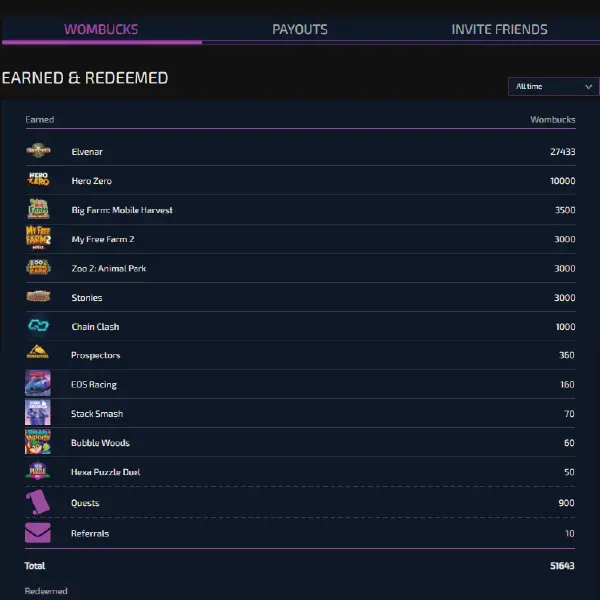Image resolution: width=600 pixels, height=600 pixels.
Task: Select Big Farm's 3500 Wombucks value
Action: pyautogui.click(x=565, y=210)
